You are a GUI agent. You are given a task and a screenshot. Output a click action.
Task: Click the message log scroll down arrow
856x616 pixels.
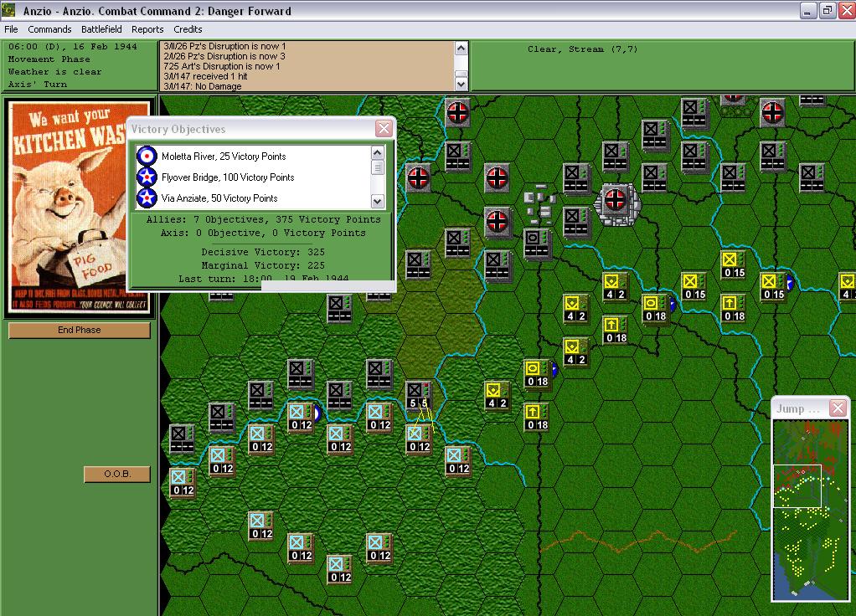pos(462,84)
